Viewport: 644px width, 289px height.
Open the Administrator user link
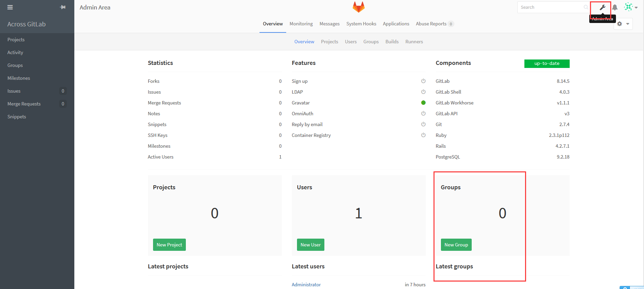coord(306,285)
